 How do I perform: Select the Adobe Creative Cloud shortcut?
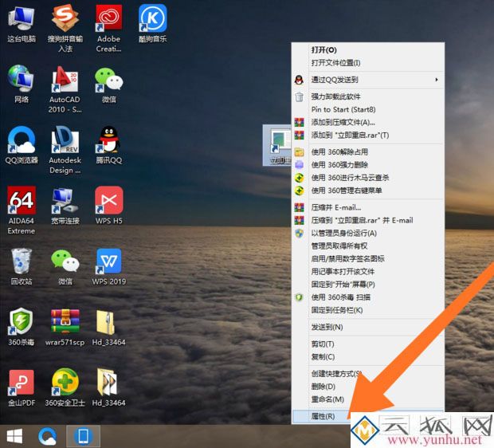click(x=108, y=29)
